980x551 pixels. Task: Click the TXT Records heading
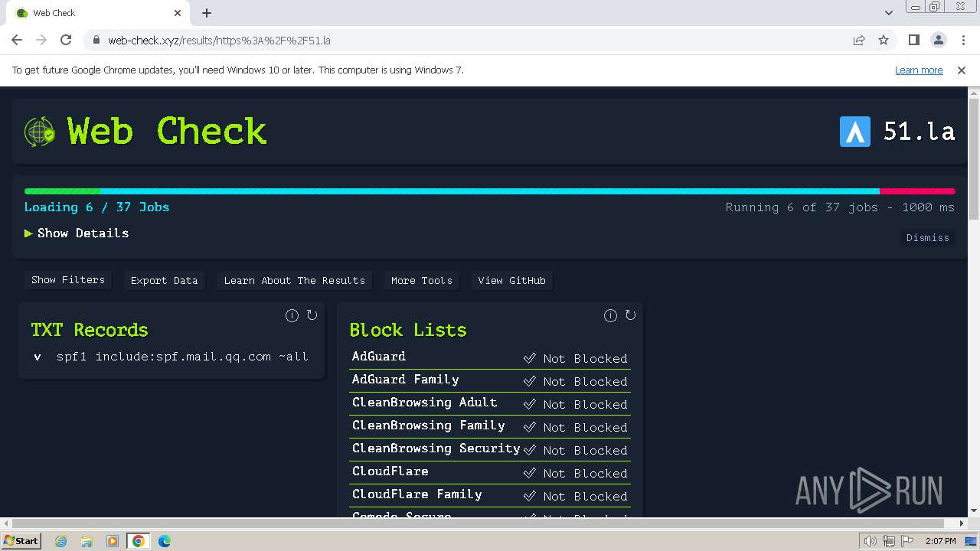(x=90, y=330)
